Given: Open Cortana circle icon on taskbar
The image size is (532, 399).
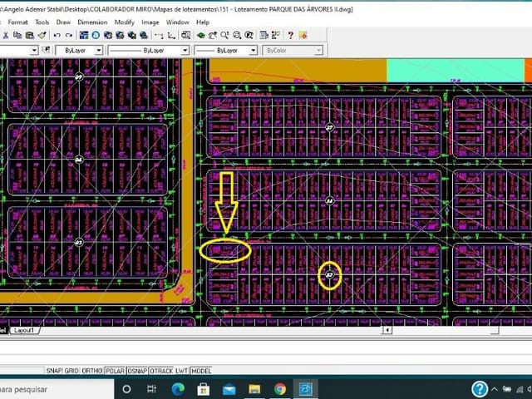Looking at the screenshot, I should pyautogui.click(x=126, y=389).
